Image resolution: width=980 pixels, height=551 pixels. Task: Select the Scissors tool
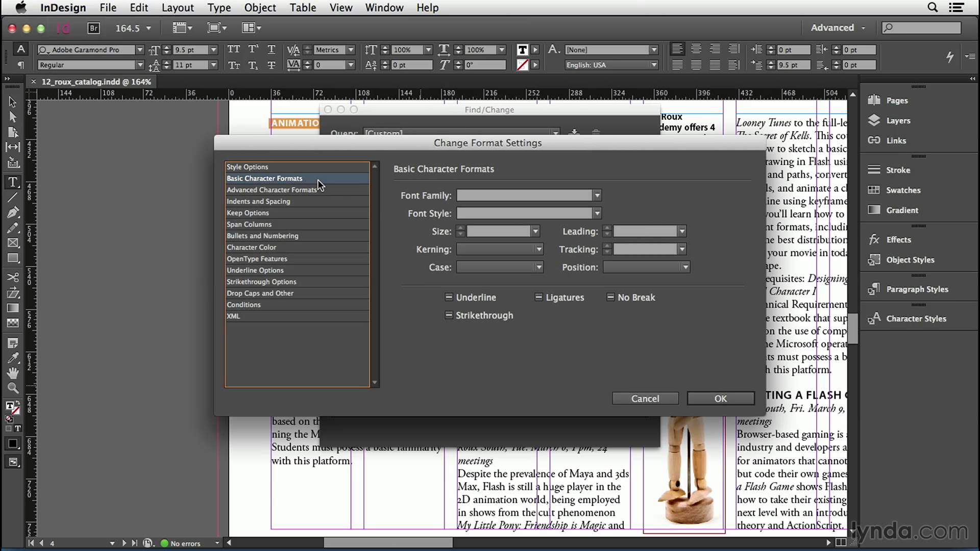coord(13,277)
